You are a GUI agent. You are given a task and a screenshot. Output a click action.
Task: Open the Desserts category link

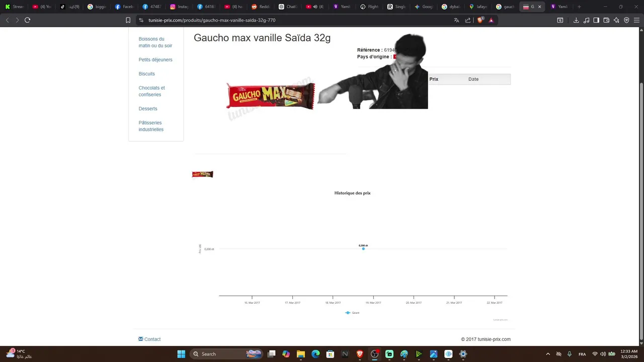[x=148, y=109]
